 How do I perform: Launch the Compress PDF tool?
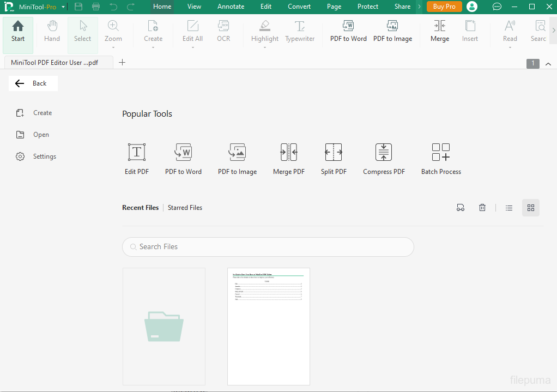pos(384,152)
